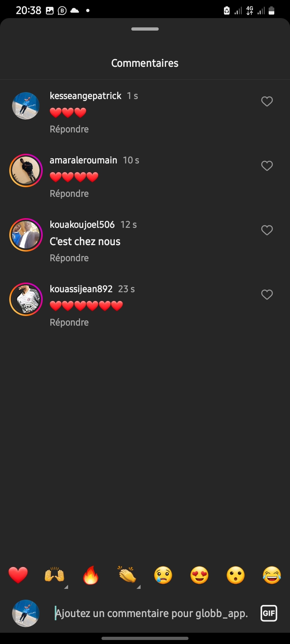
Task: Focus the add comment text field
Action: [x=151, y=613]
